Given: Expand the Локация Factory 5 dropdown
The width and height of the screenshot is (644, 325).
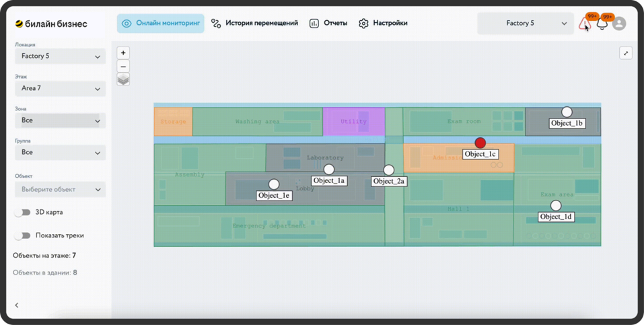Looking at the screenshot, I should [x=60, y=57].
